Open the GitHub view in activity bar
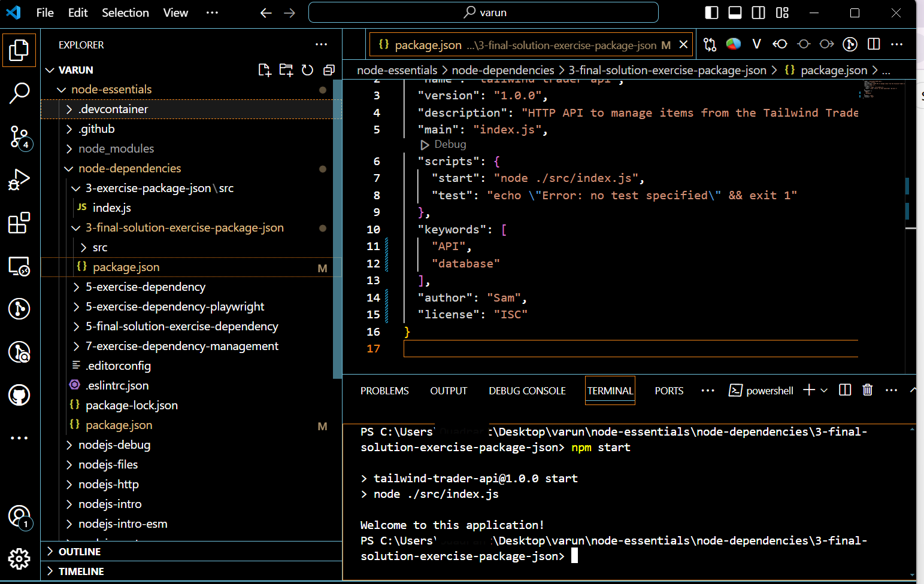Viewport: 924px width, 584px height. tap(19, 395)
